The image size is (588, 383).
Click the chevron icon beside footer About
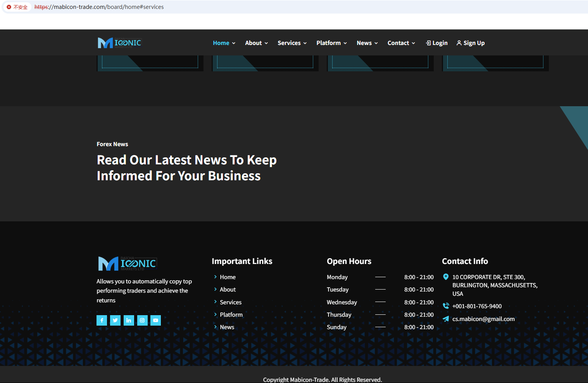coord(216,289)
